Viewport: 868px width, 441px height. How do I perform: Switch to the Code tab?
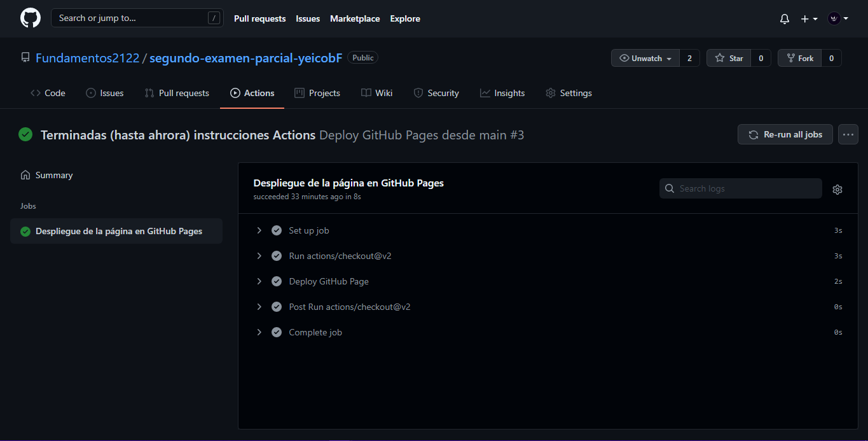click(48, 93)
